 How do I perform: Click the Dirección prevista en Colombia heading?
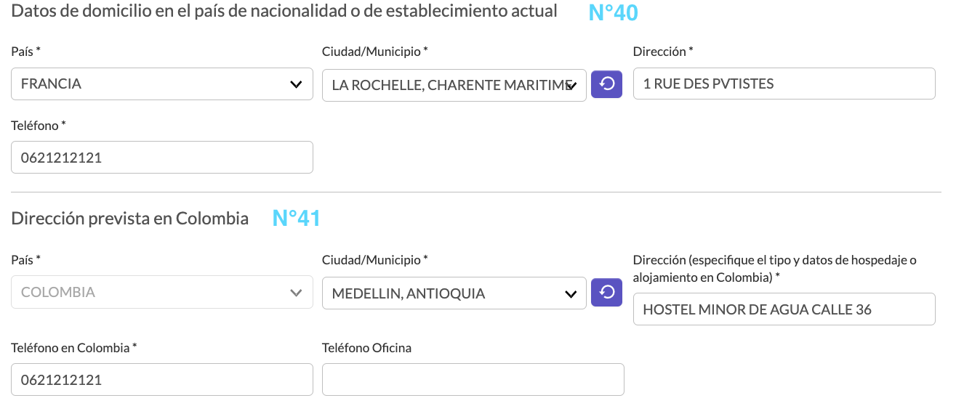point(130,218)
